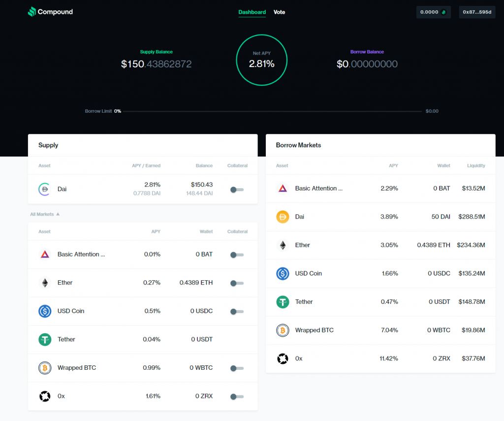This screenshot has height=421, width=504.
Task: Click the Net APY circle indicator
Action: 261,60
